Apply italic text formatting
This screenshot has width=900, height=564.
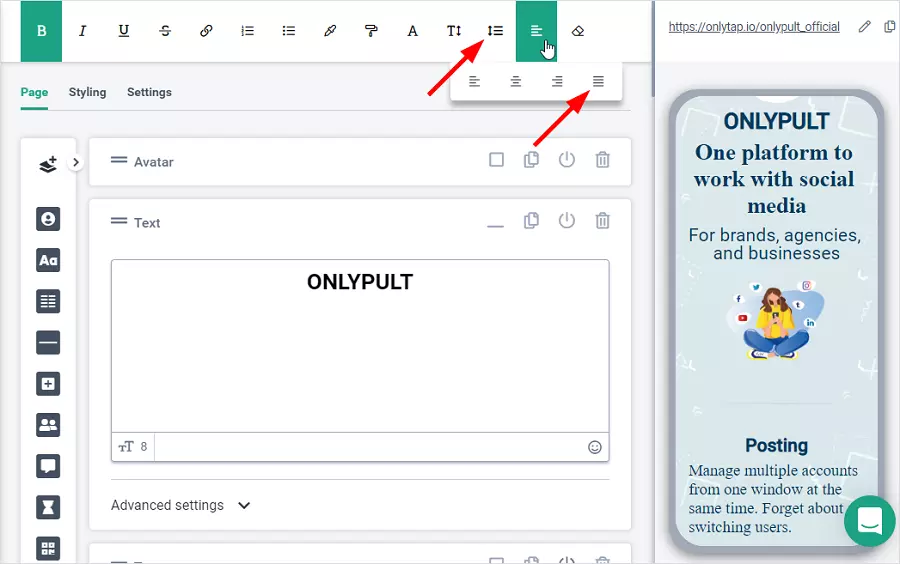click(82, 31)
